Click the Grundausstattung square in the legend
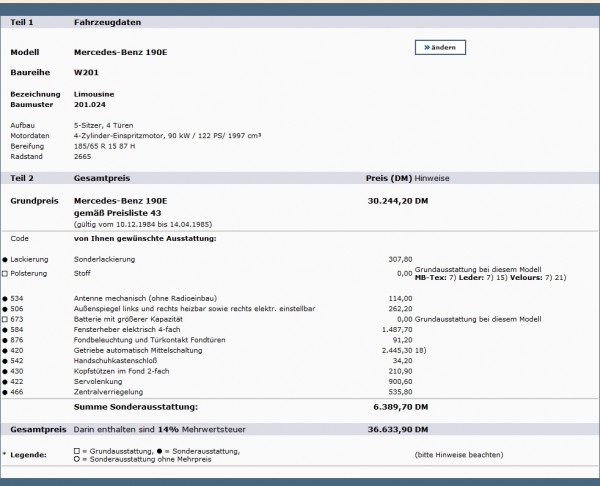 77,451
